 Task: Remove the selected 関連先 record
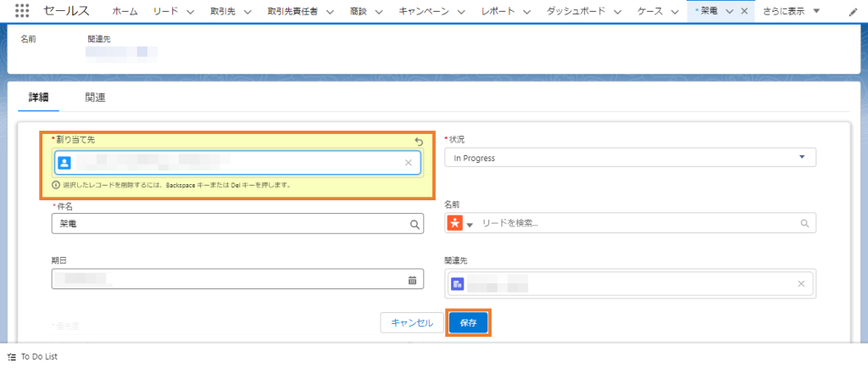pos(801,284)
